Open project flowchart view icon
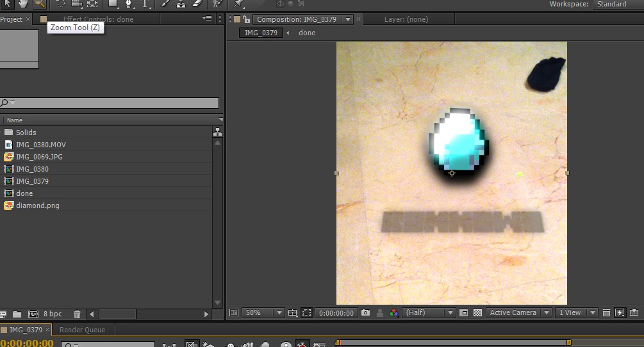Image resolution: width=644 pixels, height=347 pixels. (x=218, y=132)
